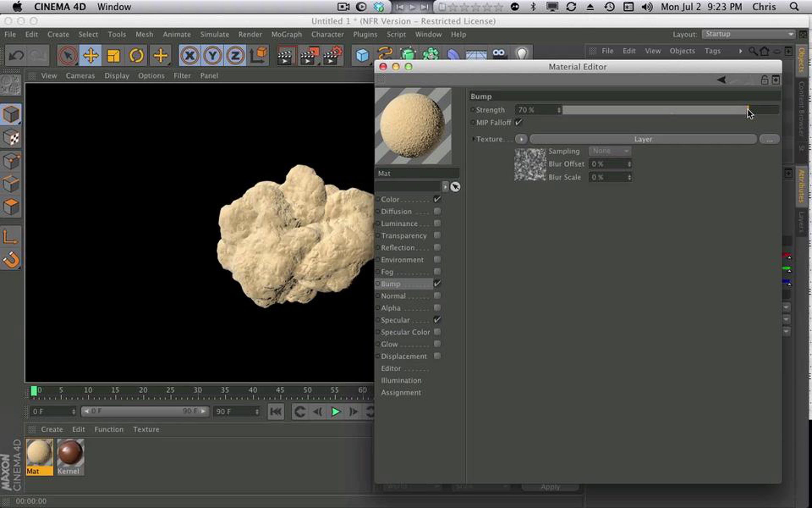
Task: Click the volume icon in menu bar
Action: pos(647,7)
